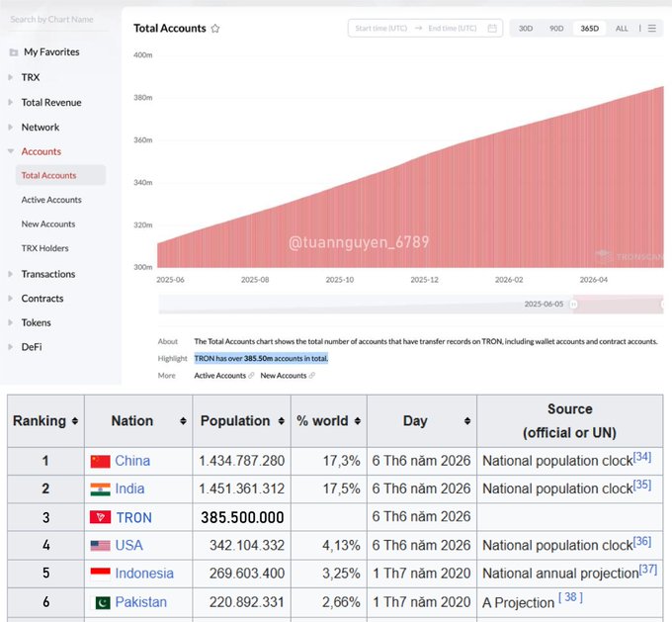Open My Favorites in the sidebar
This screenshot has height=622, width=672.
point(51,52)
